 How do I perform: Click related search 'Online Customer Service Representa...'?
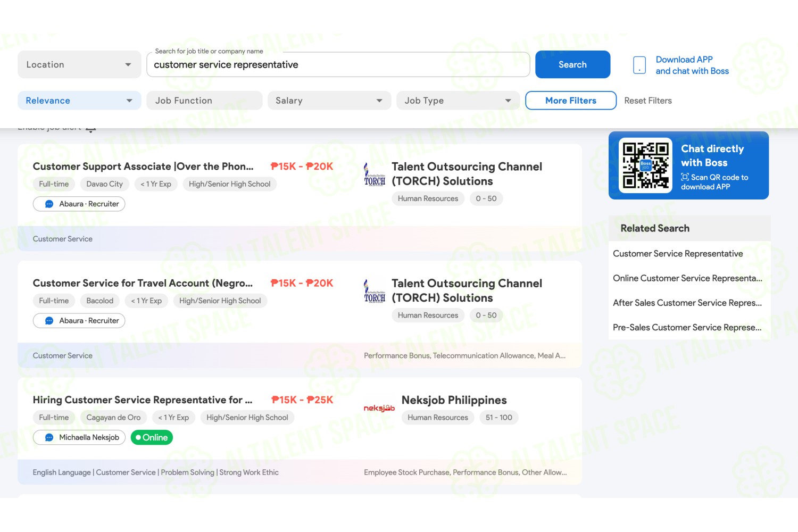coord(687,278)
